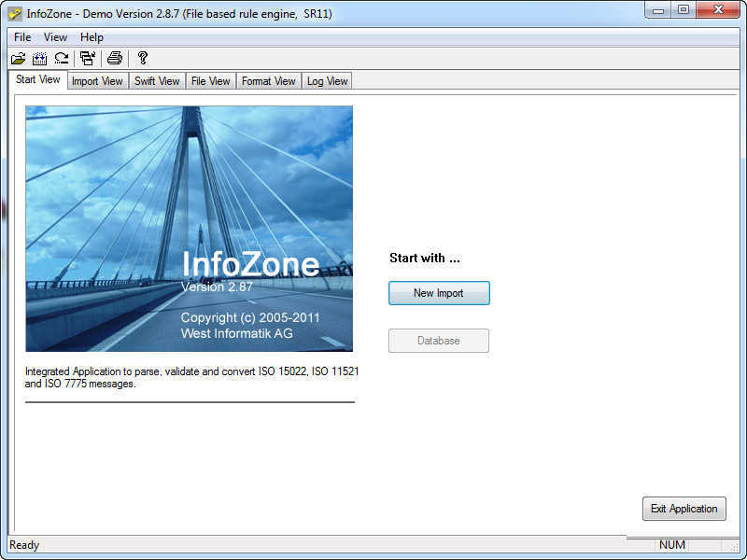The image size is (747, 560).
Task: Select the Start View tab
Action: tap(38, 79)
